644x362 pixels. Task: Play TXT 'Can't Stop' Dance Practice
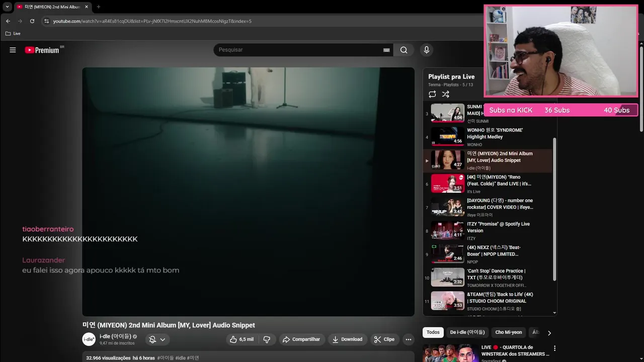(x=488, y=278)
